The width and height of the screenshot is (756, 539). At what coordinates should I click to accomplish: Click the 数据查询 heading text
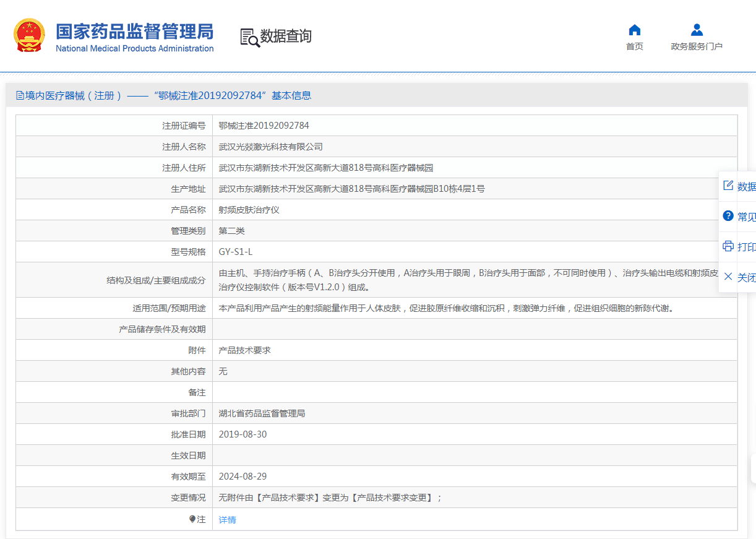(286, 37)
